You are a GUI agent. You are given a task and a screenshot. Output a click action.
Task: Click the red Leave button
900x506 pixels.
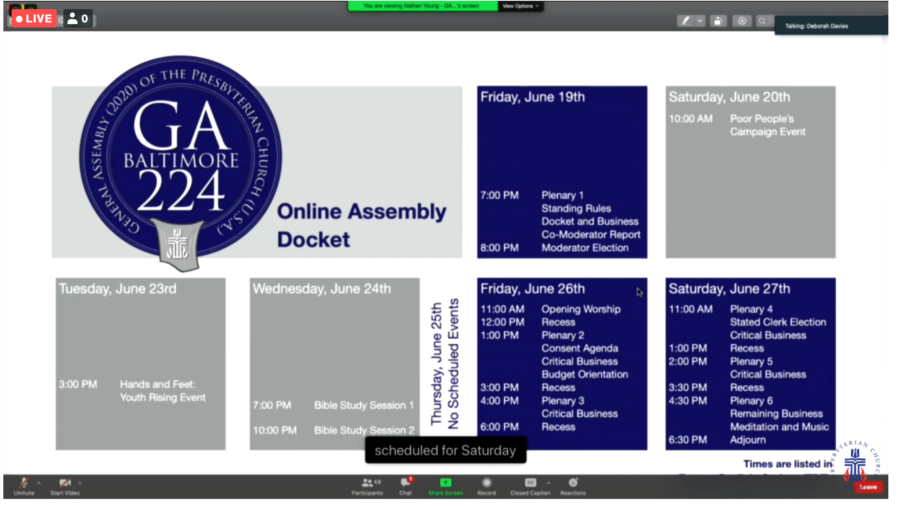(868, 487)
